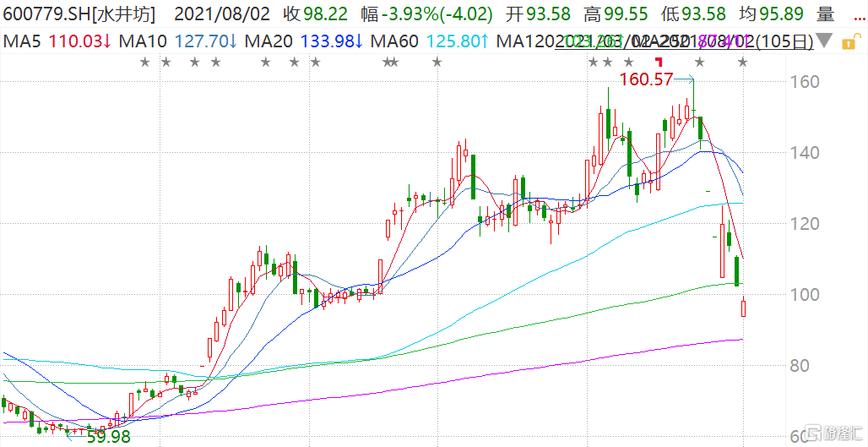
Task: Click the low price 低93.58
Action: point(693,14)
